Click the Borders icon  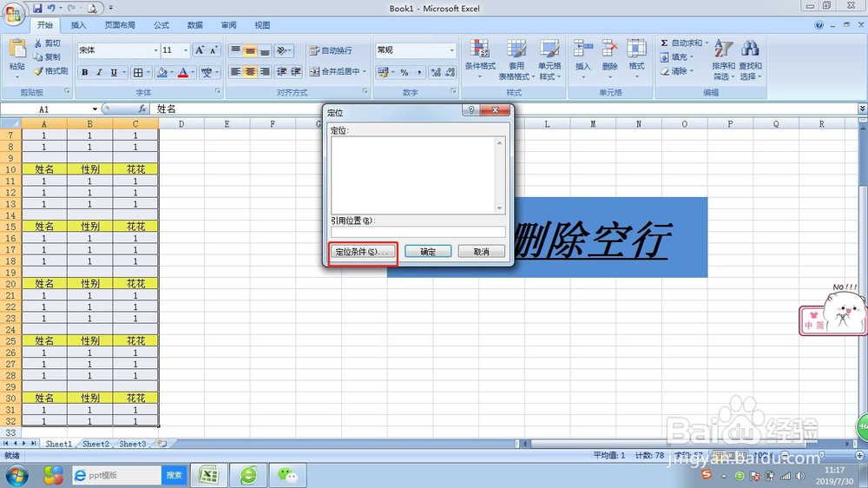coord(138,72)
